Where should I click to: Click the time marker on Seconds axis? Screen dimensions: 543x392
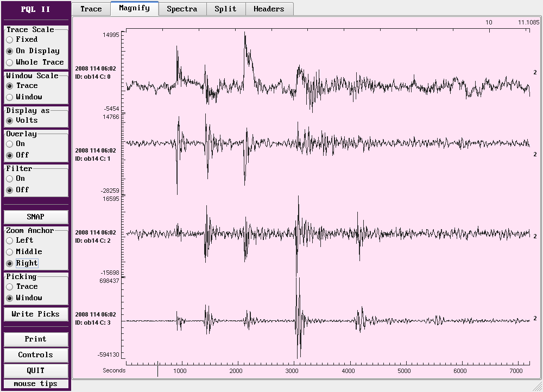tap(157, 369)
